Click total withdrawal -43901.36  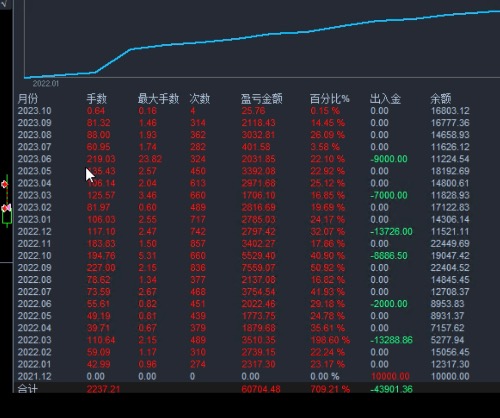pyautogui.click(x=391, y=389)
